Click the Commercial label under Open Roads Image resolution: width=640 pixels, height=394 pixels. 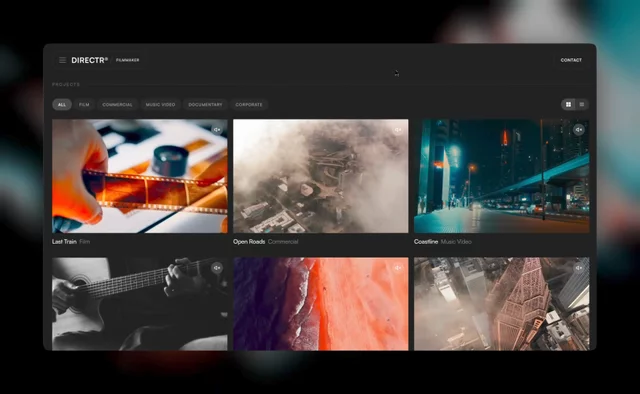[x=283, y=242]
